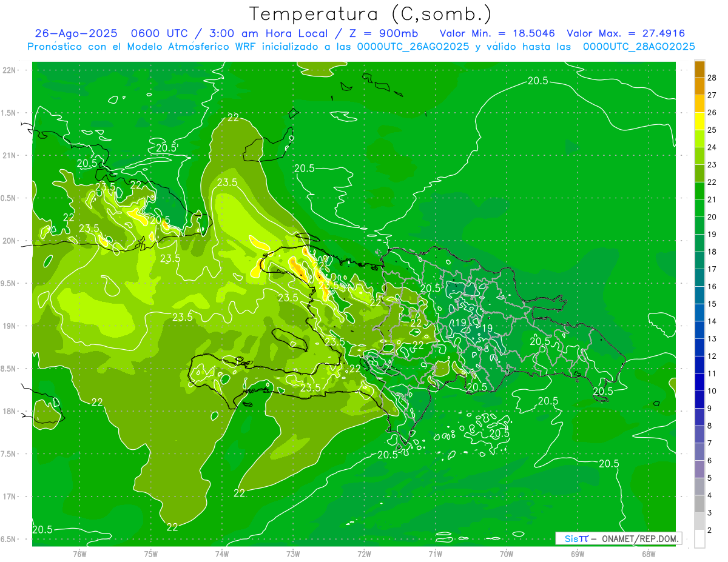Screen dimensions: 728x562
Task: Click the '20N' latitude axis label
Action: pos(10,241)
